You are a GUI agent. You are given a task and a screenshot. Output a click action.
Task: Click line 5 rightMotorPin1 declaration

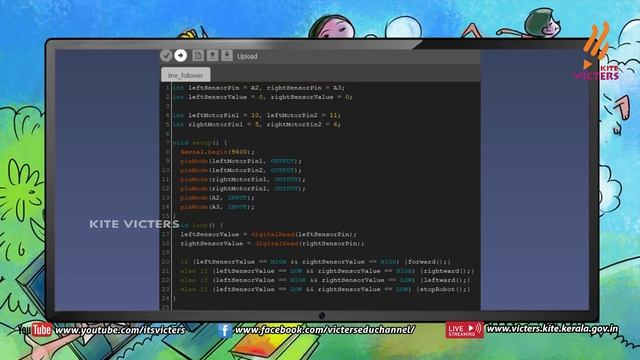pyautogui.click(x=256, y=124)
